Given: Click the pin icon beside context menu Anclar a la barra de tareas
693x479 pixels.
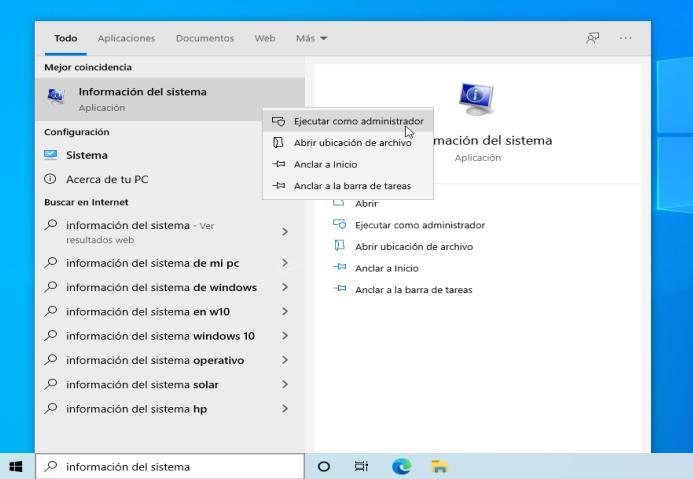Looking at the screenshot, I should point(278,186).
